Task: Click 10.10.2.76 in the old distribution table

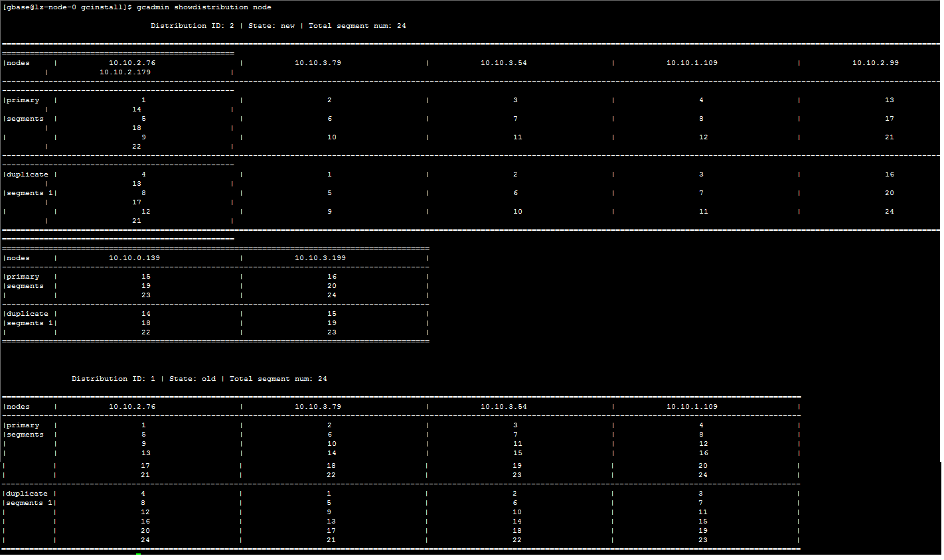Action: tap(132, 407)
